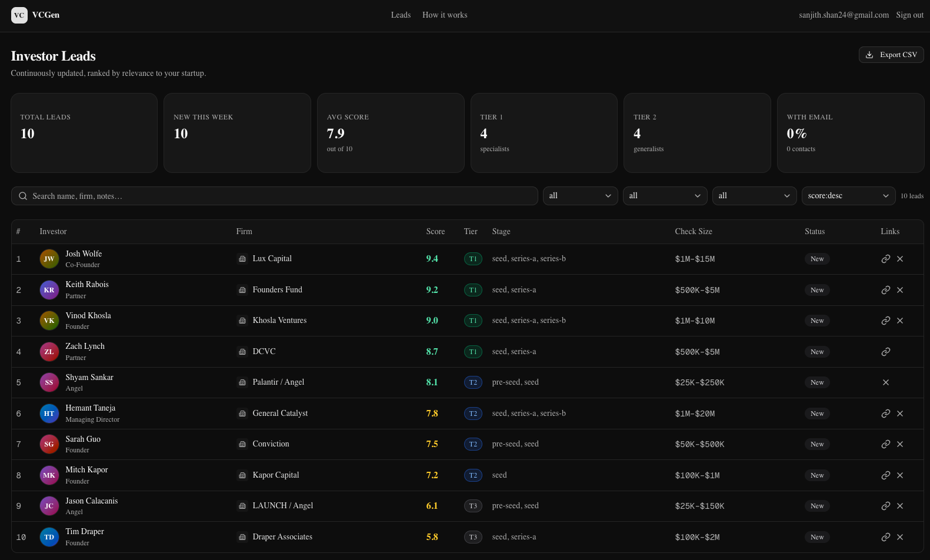Click Draper Associates firm cell
This screenshot has width=930, height=560.
click(282, 537)
